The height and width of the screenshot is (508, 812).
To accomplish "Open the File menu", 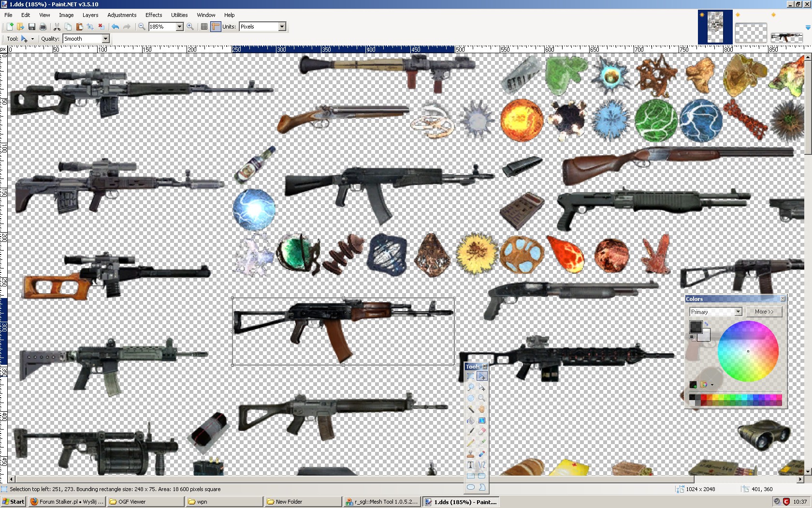I will pos(8,15).
